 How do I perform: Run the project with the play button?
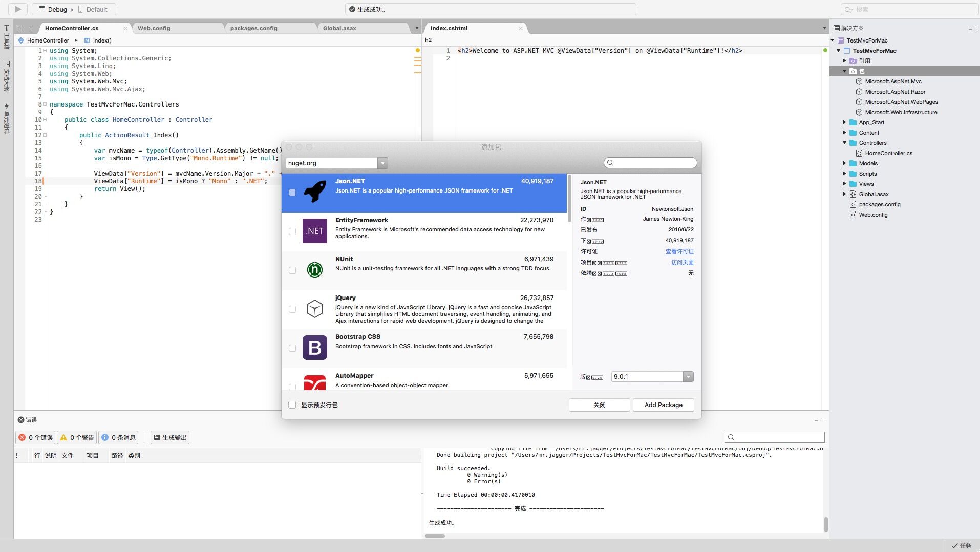coord(17,9)
